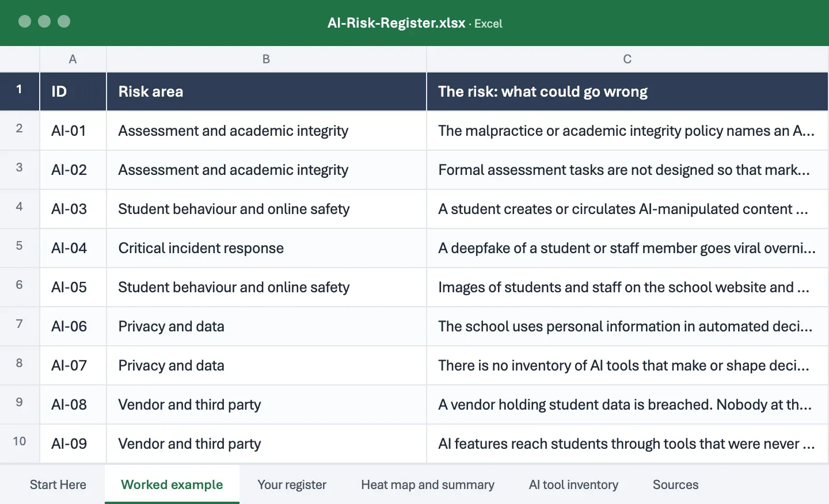Click the ID header cell
The image size is (829, 504).
[73, 91]
